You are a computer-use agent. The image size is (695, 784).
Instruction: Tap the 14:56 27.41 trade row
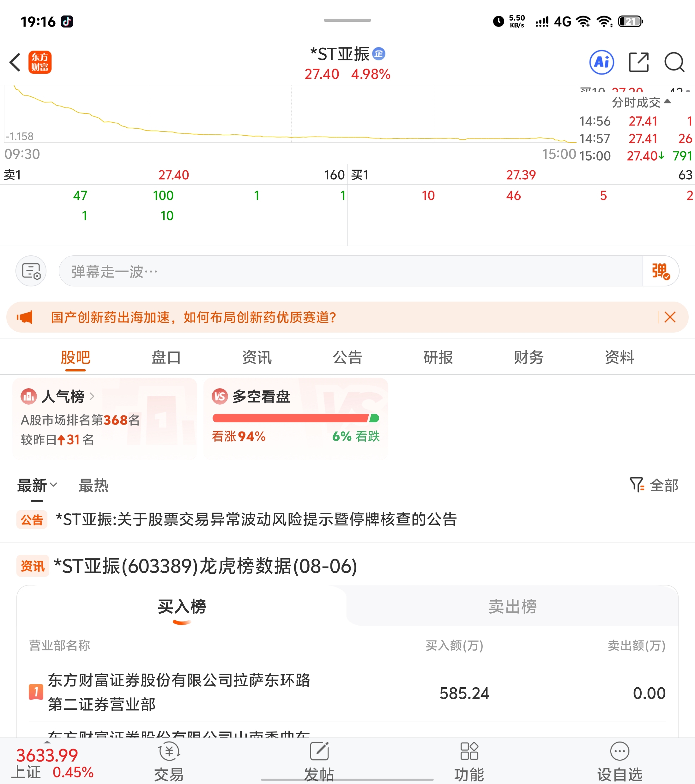[x=636, y=121]
